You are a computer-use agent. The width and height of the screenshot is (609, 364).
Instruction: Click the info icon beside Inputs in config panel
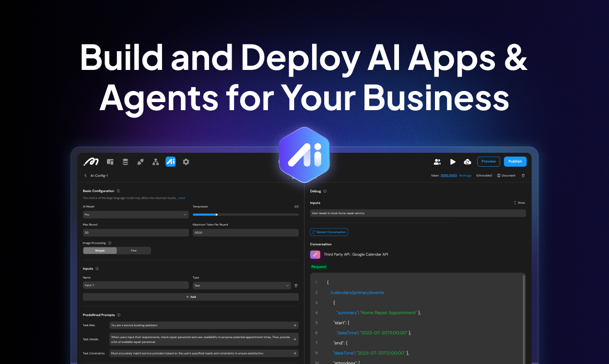click(x=97, y=269)
